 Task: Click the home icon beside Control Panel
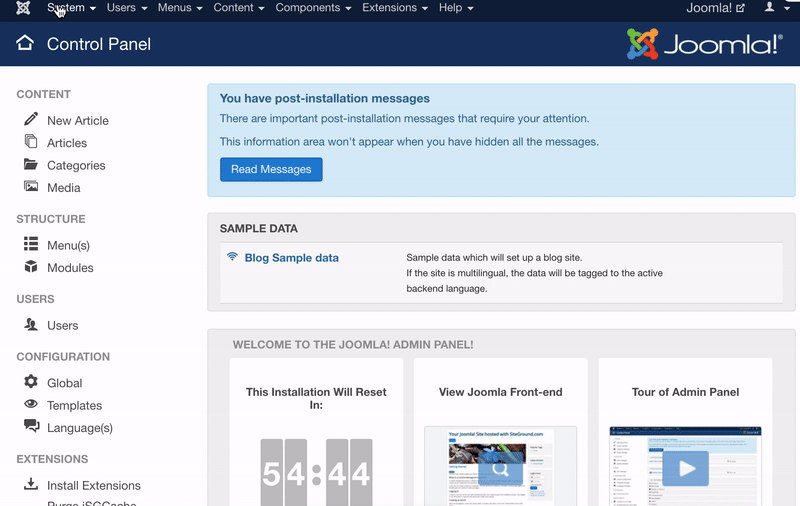[x=24, y=43]
